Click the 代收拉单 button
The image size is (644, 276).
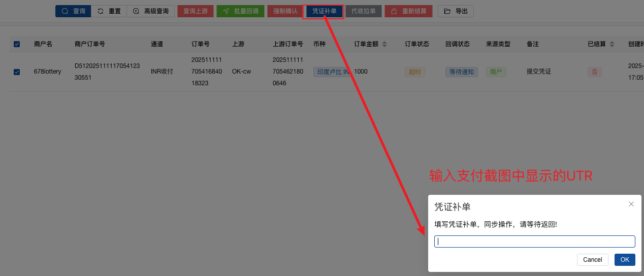tap(363, 11)
